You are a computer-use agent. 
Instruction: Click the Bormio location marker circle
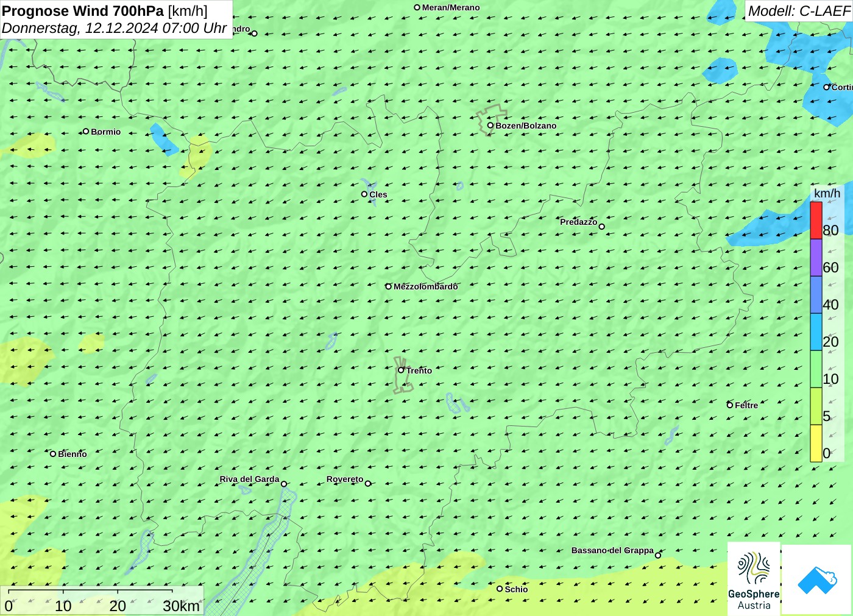pos(86,131)
